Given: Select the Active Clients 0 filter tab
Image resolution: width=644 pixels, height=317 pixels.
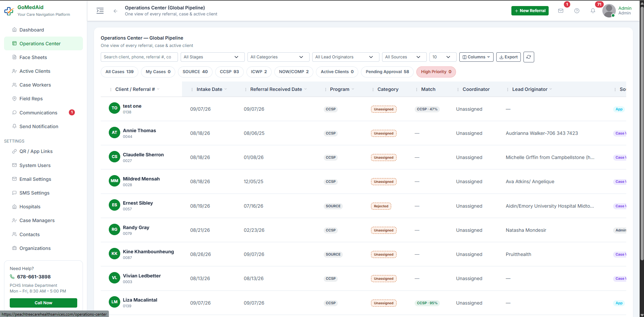Looking at the screenshot, I should [337, 72].
